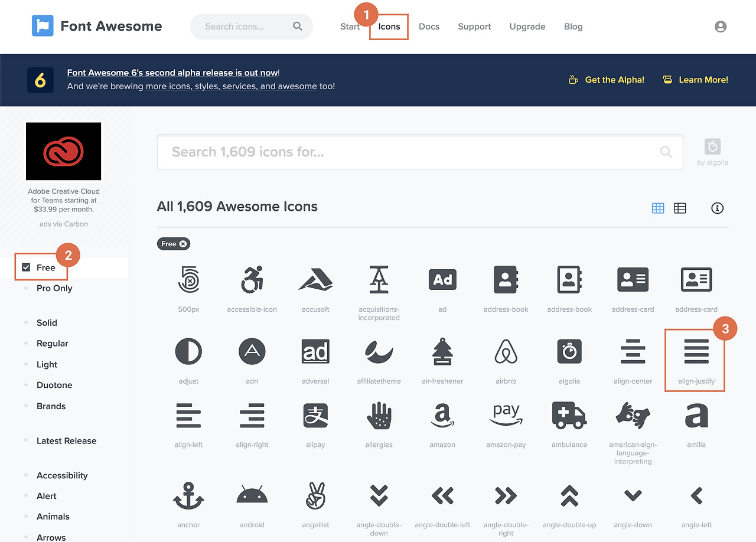Image resolution: width=756 pixels, height=542 pixels.
Task: Navigate to the Support page
Action: pos(474,27)
